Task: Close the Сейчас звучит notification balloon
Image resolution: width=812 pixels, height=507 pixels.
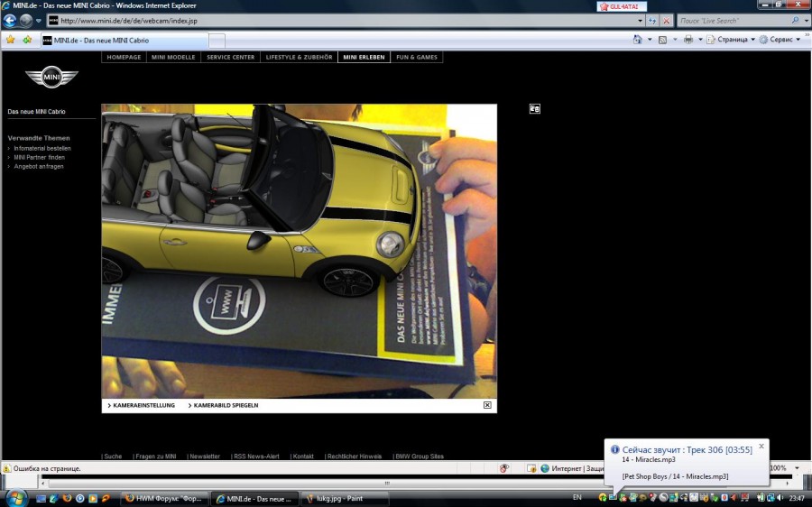Action: tap(761, 446)
